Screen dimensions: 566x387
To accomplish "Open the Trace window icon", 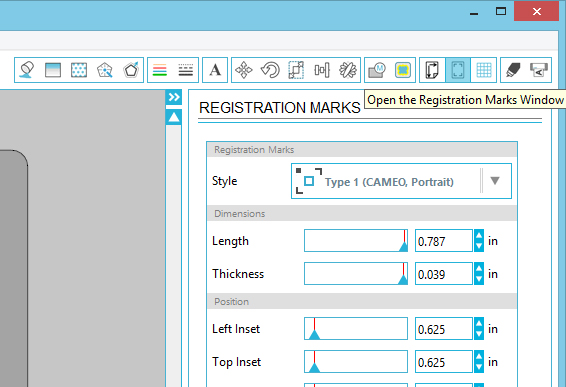I will [x=403, y=70].
